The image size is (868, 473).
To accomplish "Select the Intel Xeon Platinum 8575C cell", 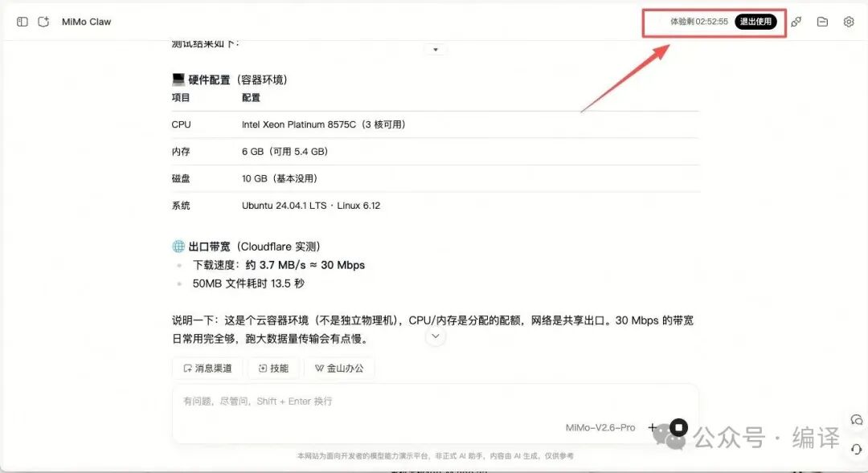I will (x=324, y=124).
